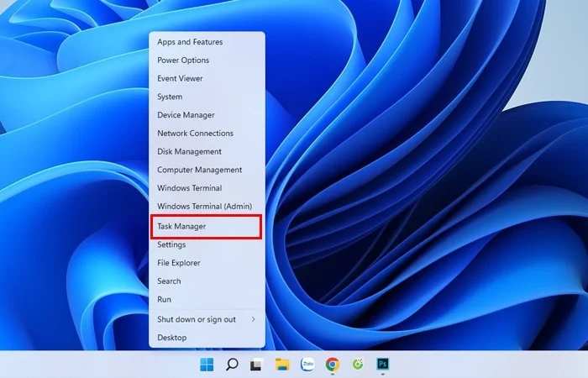Open System from context menu
The height and width of the screenshot is (378, 588).
click(207, 97)
